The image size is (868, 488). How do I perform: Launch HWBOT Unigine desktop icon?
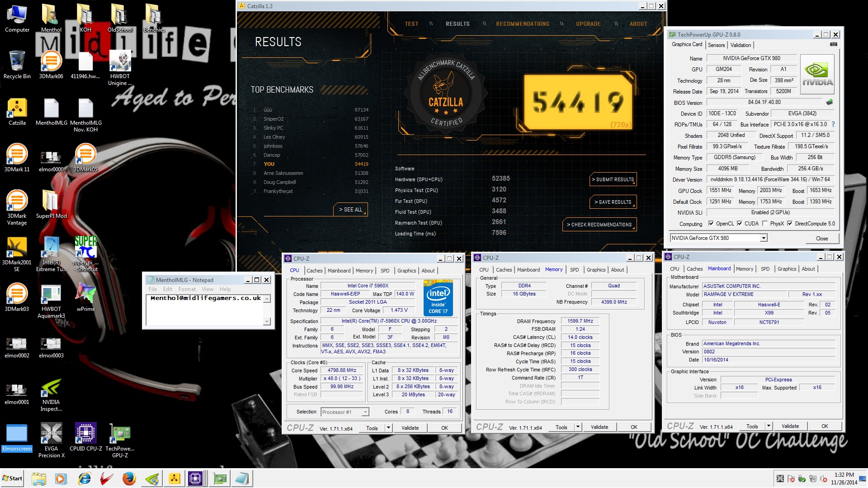120,68
